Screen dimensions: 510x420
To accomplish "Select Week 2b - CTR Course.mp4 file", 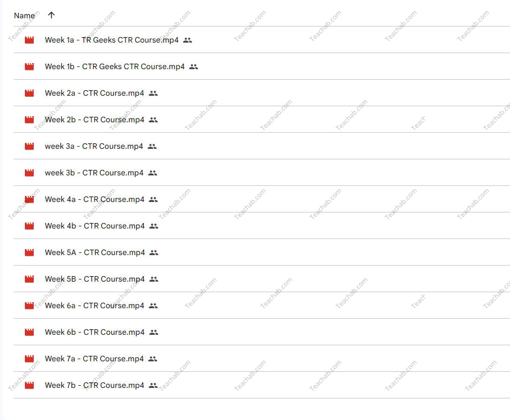I will point(94,120).
